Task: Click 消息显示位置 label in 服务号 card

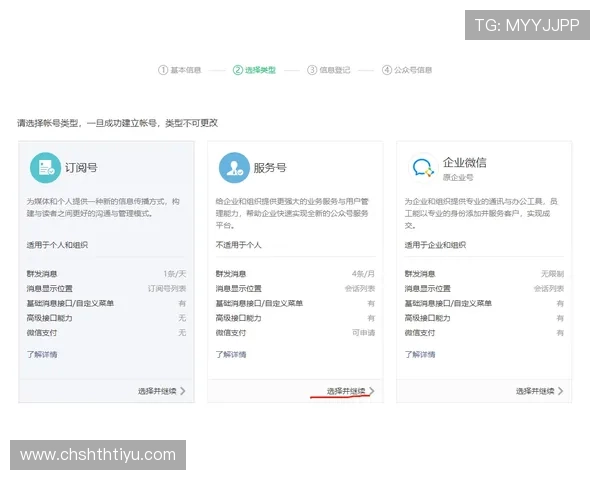Action: (x=238, y=289)
